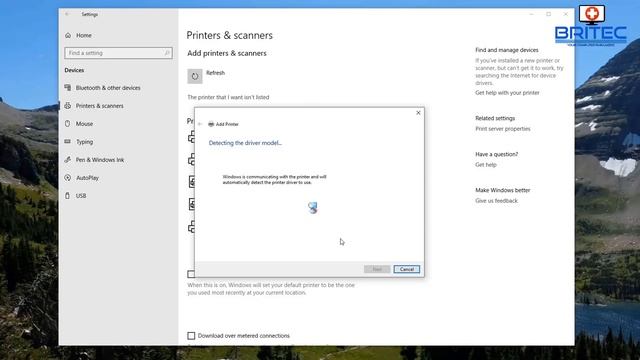Click the Settings window back arrow

tap(67, 14)
